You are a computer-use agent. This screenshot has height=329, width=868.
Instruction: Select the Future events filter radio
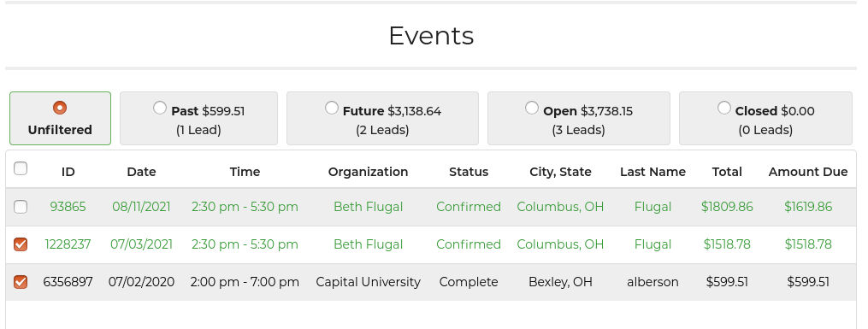pyautogui.click(x=332, y=108)
